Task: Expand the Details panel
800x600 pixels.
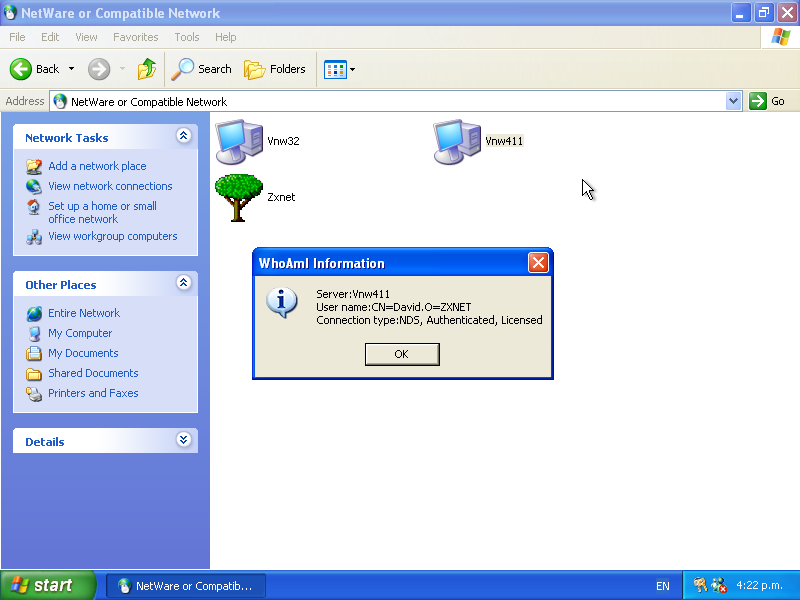Action: pyautogui.click(x=184, y=440)
